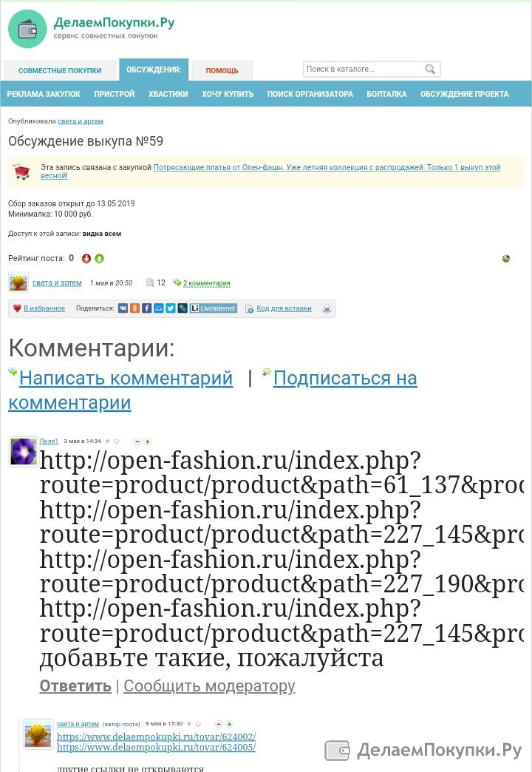Viewport: 532px width, 772px height.
Task: Click minus on Леля1's comment
Action: 137,441
